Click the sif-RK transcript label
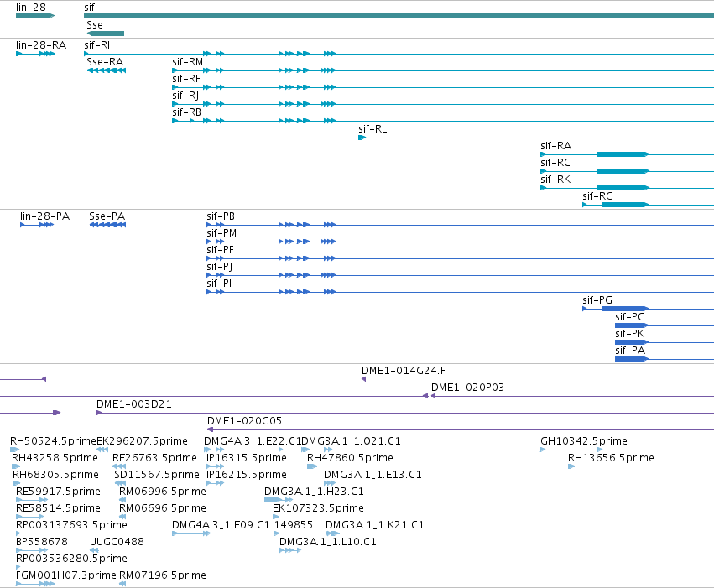 [x=555, y=180]
